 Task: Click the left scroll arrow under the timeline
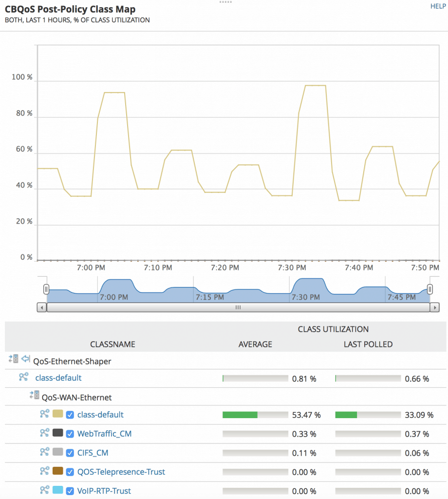point(42,307)
